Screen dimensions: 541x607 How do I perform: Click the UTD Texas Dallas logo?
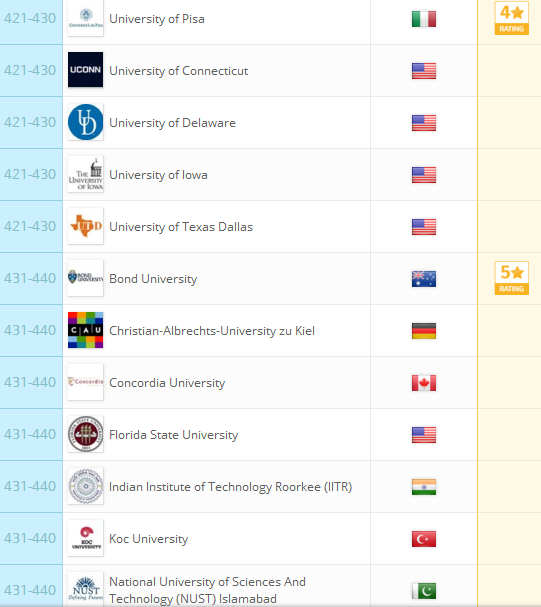[x=86, y=226]
